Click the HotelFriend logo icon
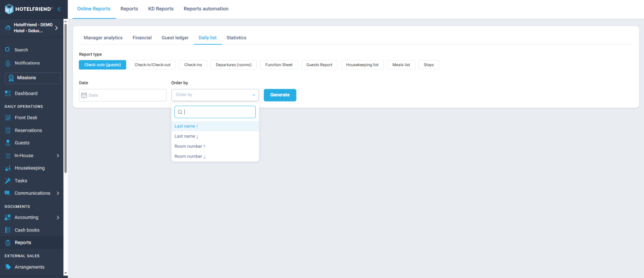This screenshot has height=278, width=644. coord(9,9)
